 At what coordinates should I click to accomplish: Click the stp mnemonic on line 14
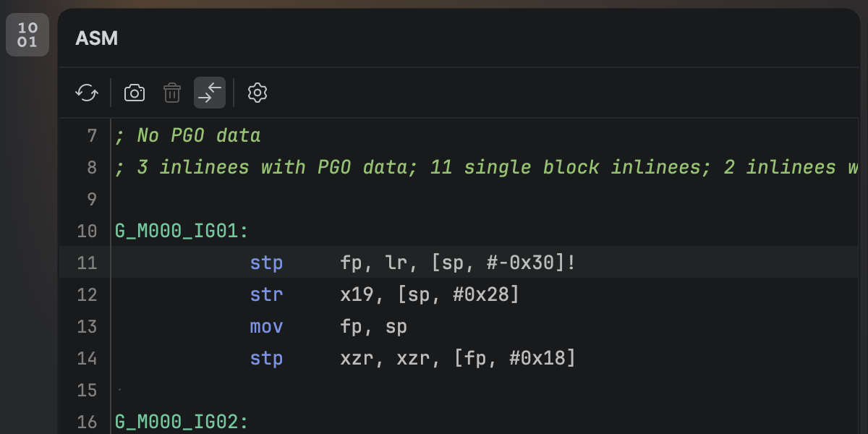pos(266,358)
